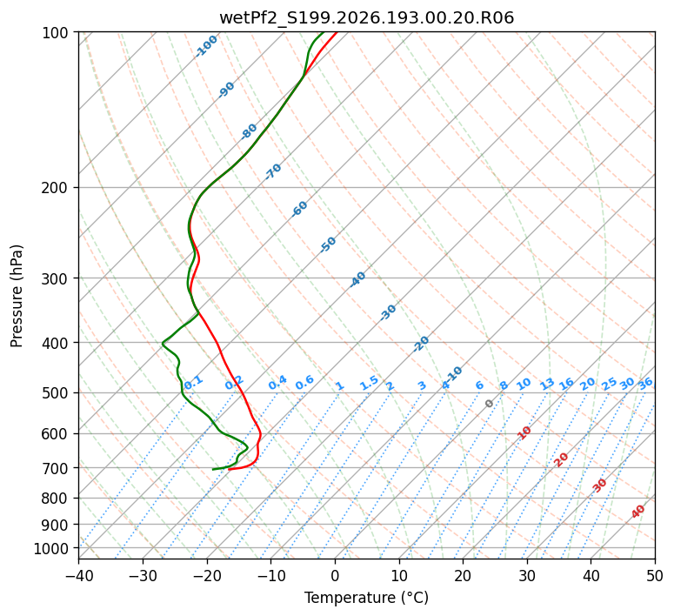Click the −40 temperature tick label
674x616 pixels.
[x=78, y=576]
